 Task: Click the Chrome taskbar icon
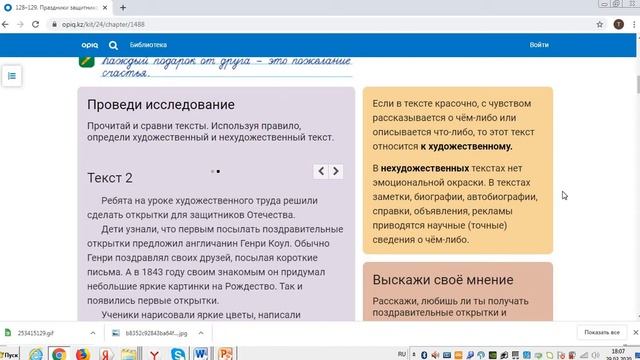[59, 354]
